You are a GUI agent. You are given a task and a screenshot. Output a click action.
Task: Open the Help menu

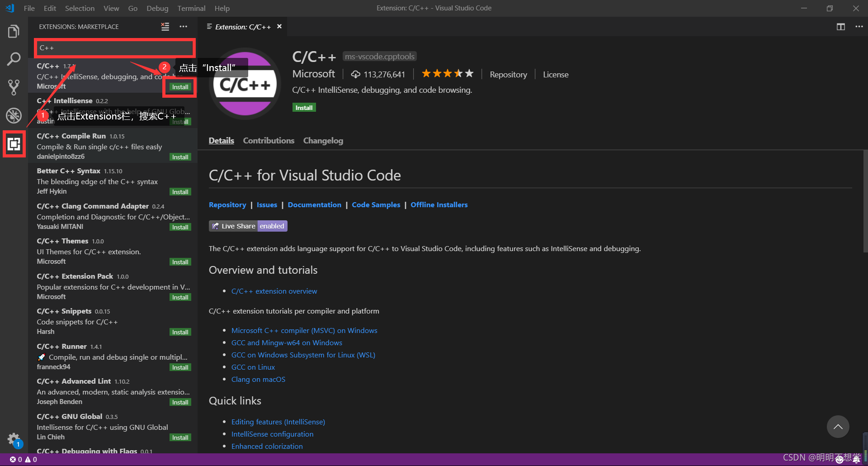(x=222, y=8)
